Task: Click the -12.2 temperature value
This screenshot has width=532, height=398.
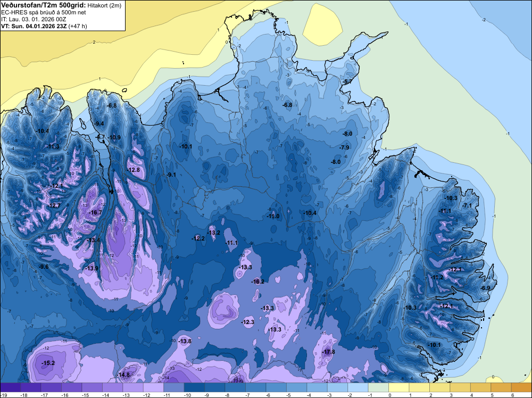Action: click(x=198, y=238)
